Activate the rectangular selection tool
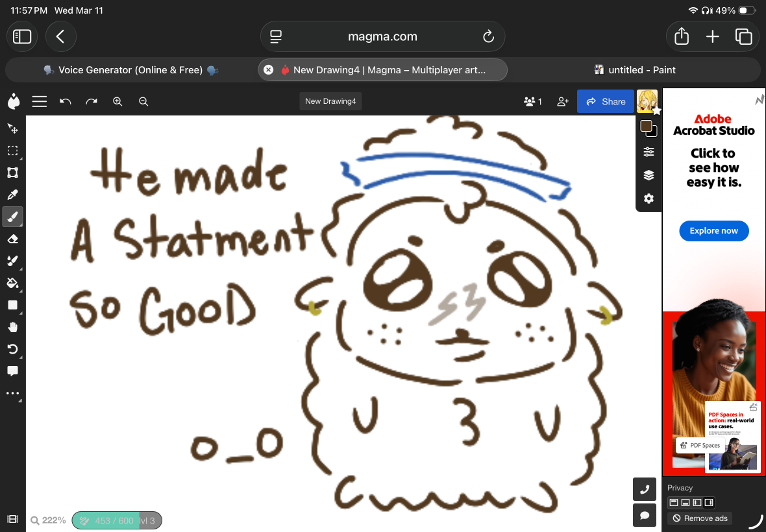 click(13, 151)
